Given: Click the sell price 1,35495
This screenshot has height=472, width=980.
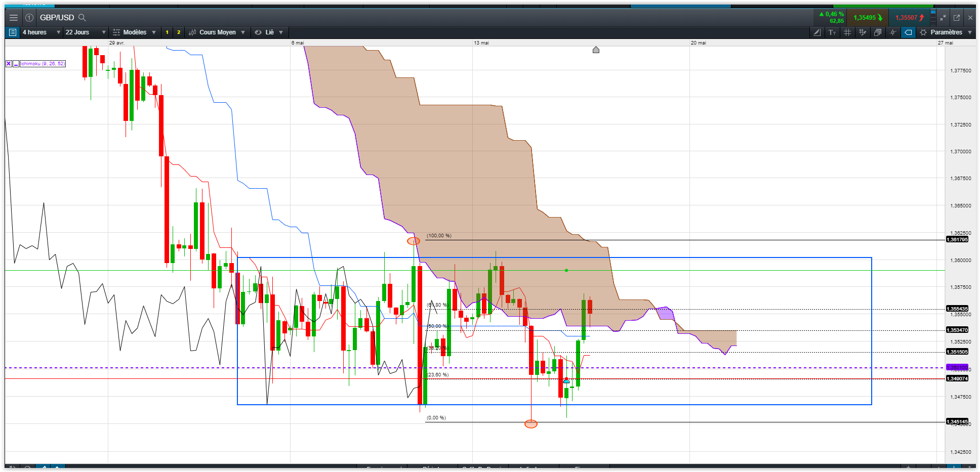Looking at the screenshot, I should (x=868, y=18).
